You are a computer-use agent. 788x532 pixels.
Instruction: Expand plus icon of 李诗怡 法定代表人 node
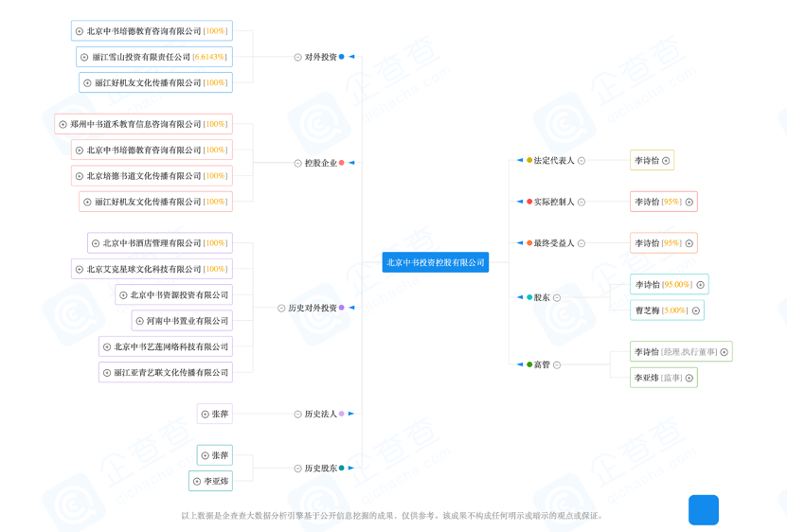pos(666,161)
